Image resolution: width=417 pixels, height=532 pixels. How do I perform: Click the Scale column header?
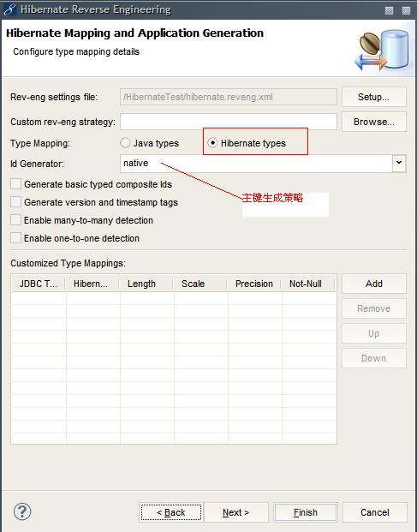[200, 284]
